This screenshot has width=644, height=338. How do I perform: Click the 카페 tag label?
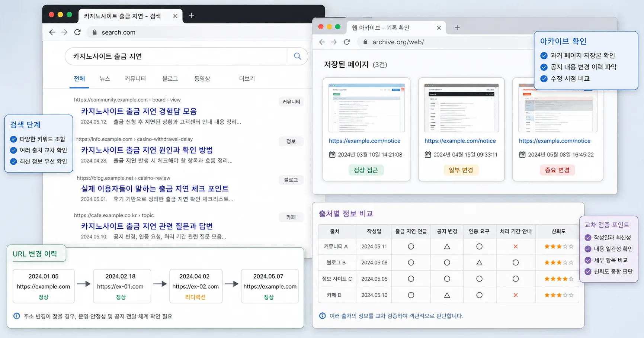point(291,217)
